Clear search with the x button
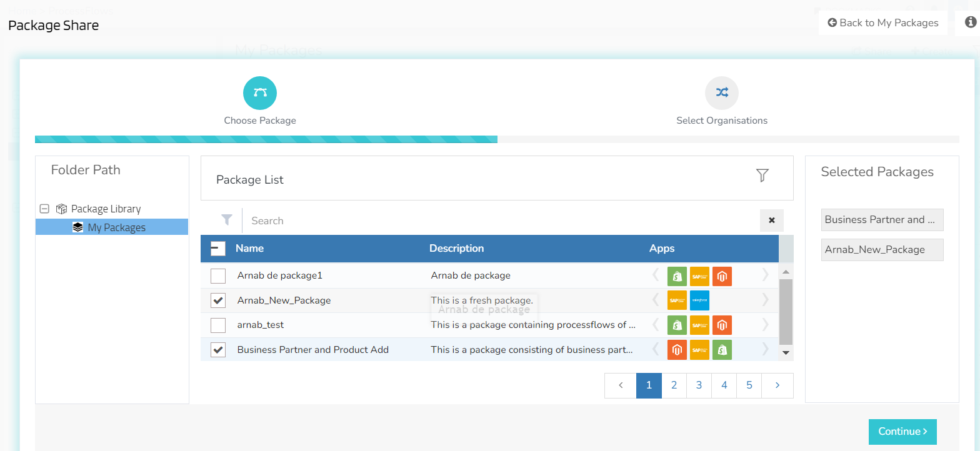This screenshot has height=451, width=980. [771, 221]
